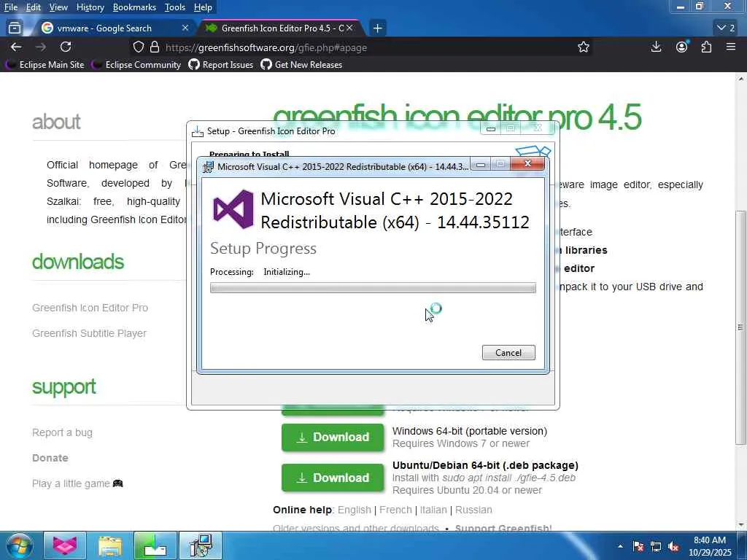
Task: Click the Visual C++ installer taskbar icon
Action: tap(200, 545)
